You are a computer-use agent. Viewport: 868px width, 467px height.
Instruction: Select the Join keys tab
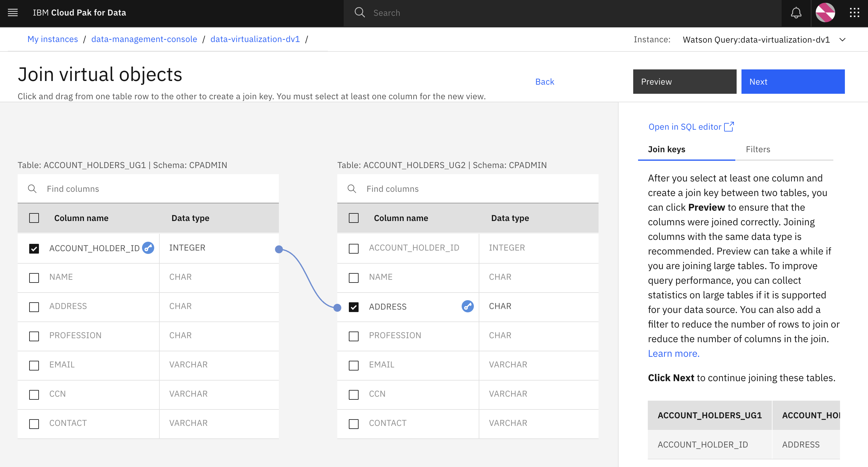(x=666, y=149)
